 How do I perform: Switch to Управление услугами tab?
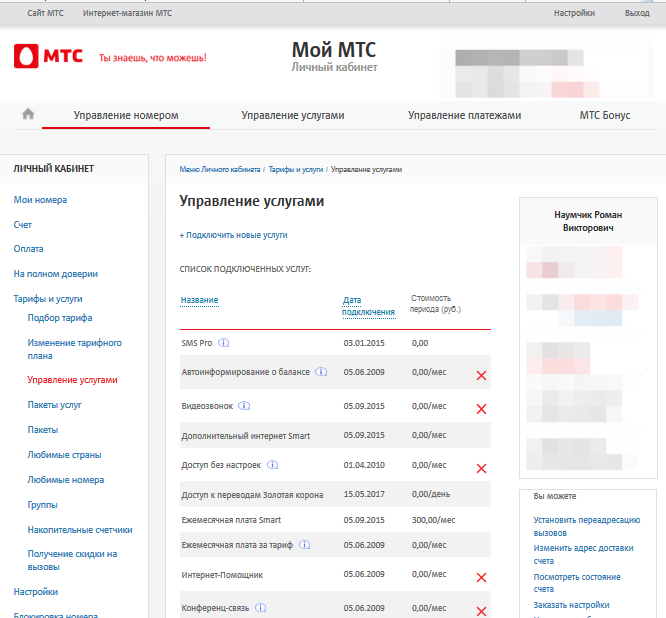point(292,115)
